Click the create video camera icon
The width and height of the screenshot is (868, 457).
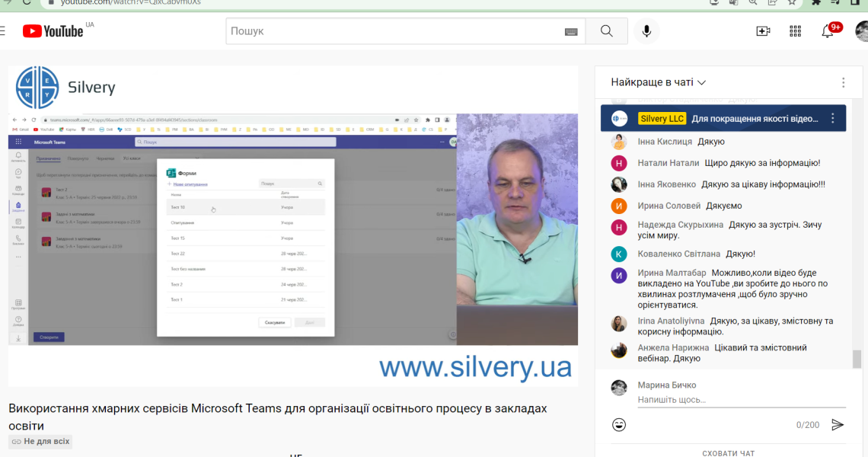click(x=764, y=31)
